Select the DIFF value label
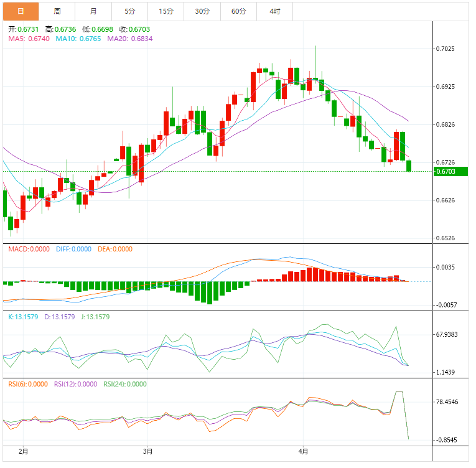 click(x=73, y=249)
